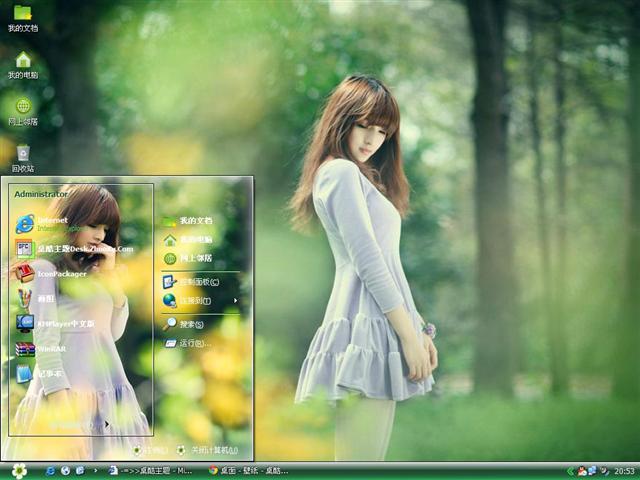The image size is (640, 480).
Task: Open the 回收站 recycle bin icon
Action: pyautogui.click(x=23, y=158)
